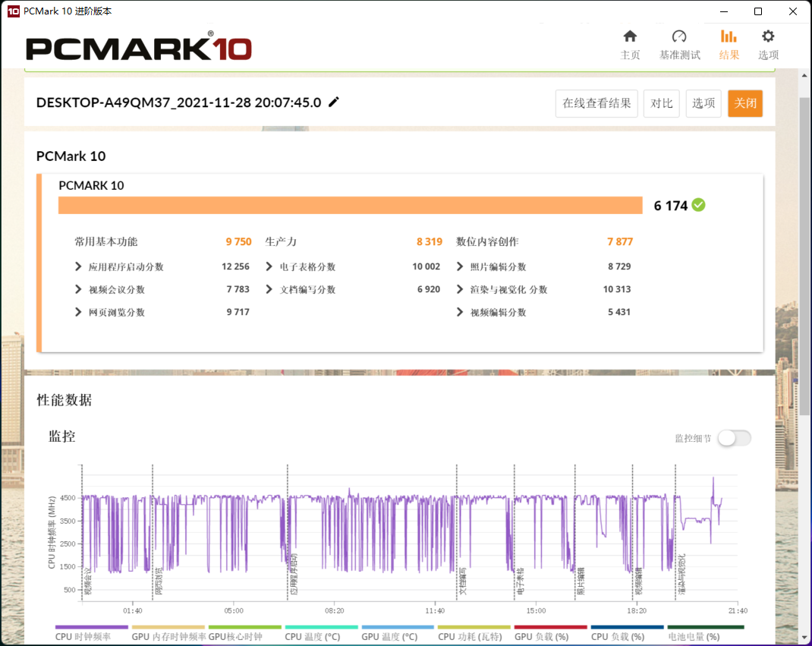The height and width of the screenshot is (646, 812).
Task: Open the 选项 settings gear icon
Action: click(x=767, y=36)
